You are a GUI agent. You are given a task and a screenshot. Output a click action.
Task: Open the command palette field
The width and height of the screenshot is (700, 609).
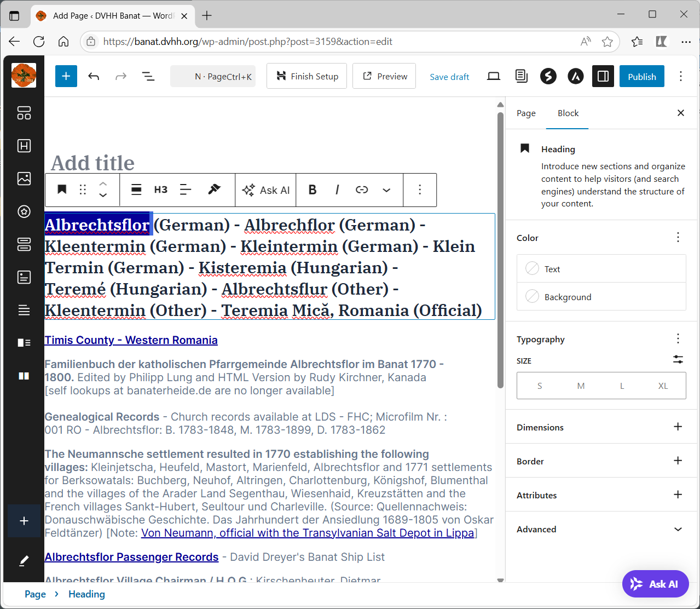[x=213, y=76]
